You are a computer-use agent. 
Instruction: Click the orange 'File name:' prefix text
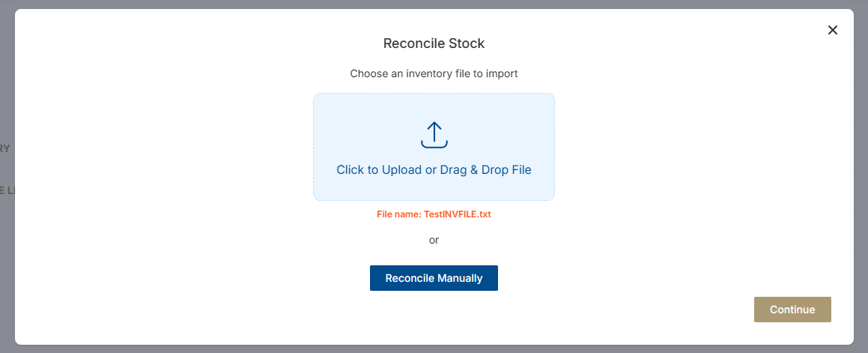[x=398, y=214]
